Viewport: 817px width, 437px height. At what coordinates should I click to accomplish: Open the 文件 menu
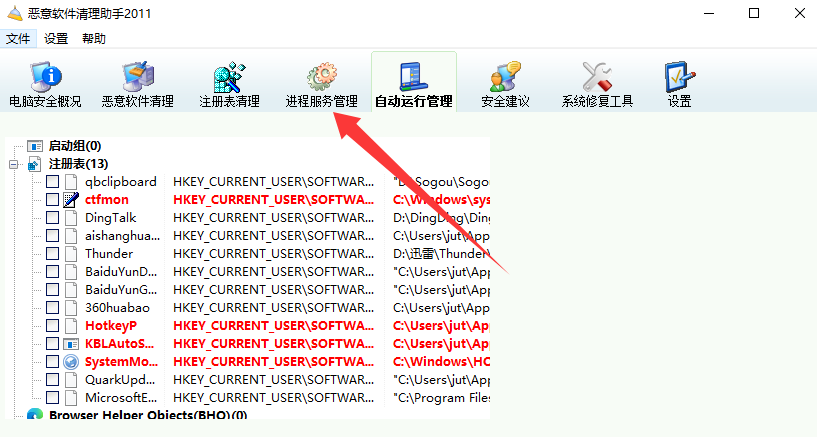click(x=18, y=39)
